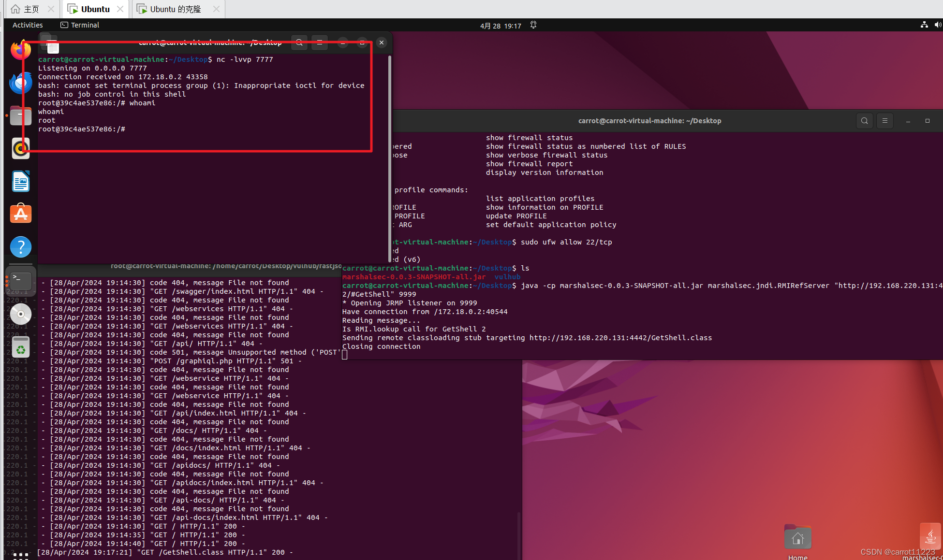Open the Terminal app menu in top bar
Image resolution: width=943 pixels, height=560 pixels.
pos(80,25)
